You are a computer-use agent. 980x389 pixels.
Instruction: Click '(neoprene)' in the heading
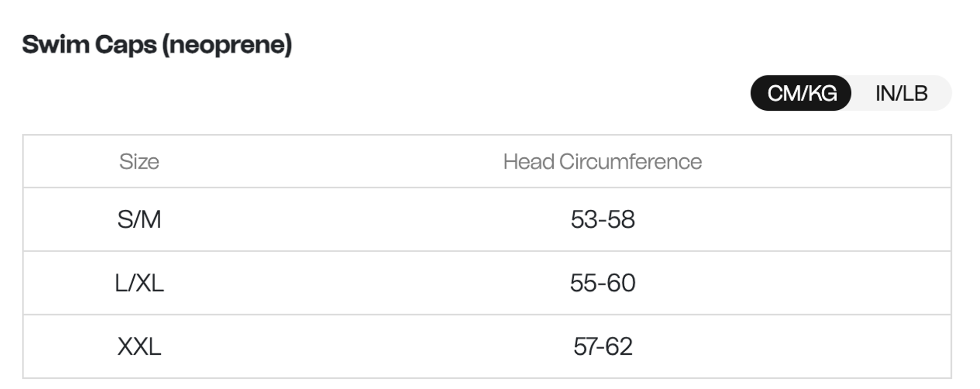(227, 45)
